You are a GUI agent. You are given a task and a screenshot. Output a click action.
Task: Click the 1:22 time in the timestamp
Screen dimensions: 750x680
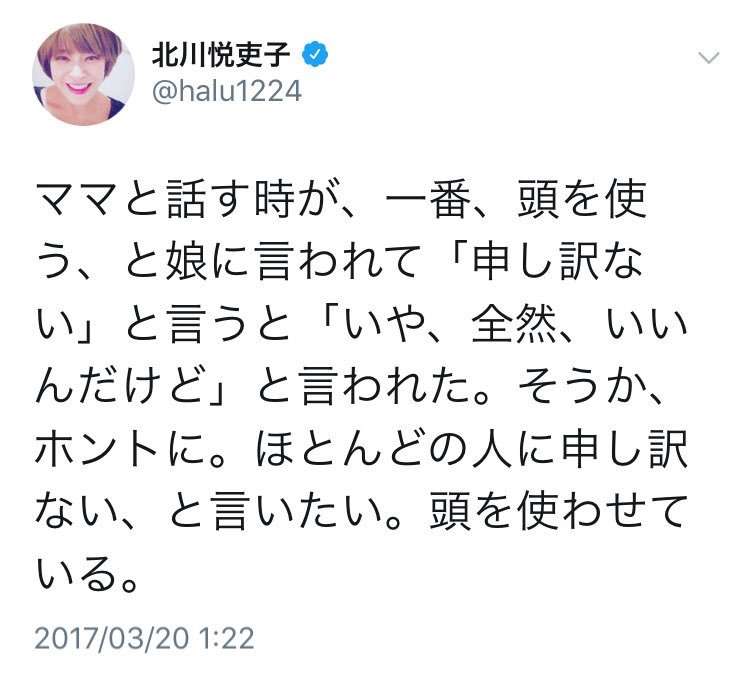pos(226,638)
